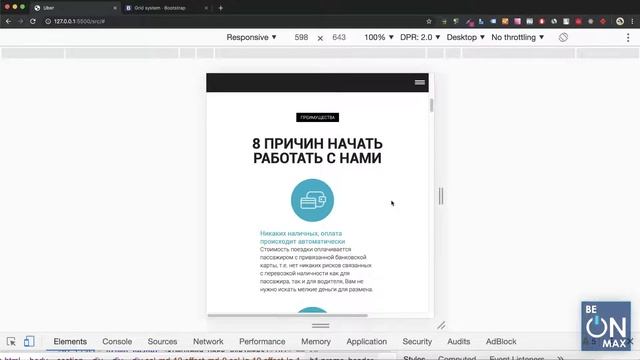Image resolution: width=640 pixels, height=360 pixels.
Task: Select the Console tab in DevTools
Action: click(x=117, y=342)
